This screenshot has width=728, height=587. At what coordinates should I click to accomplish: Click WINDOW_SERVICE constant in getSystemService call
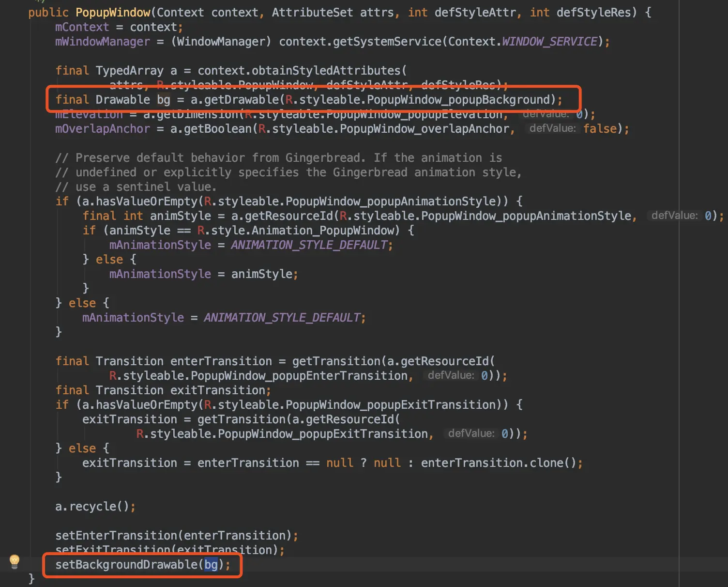coord(549,41)
